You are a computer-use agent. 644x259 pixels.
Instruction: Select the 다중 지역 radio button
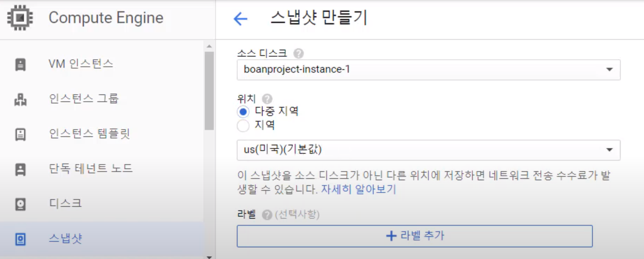coord(243,112)
